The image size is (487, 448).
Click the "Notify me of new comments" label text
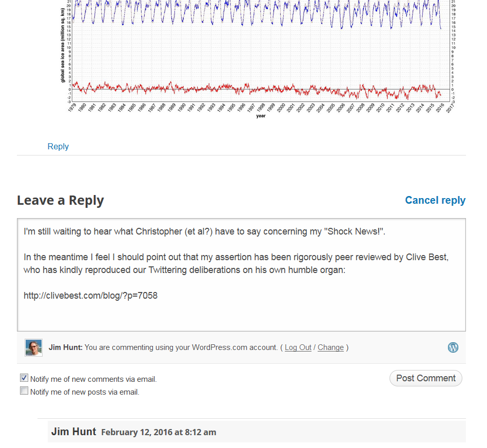(x=93, y=379)
